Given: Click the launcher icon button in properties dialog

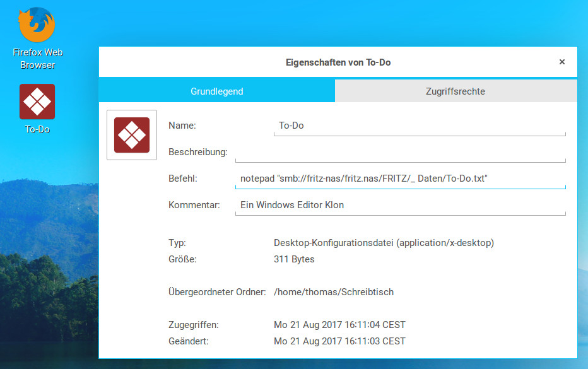Looking at the screenshot, I should pyautogui.click(x=132, y=135).
